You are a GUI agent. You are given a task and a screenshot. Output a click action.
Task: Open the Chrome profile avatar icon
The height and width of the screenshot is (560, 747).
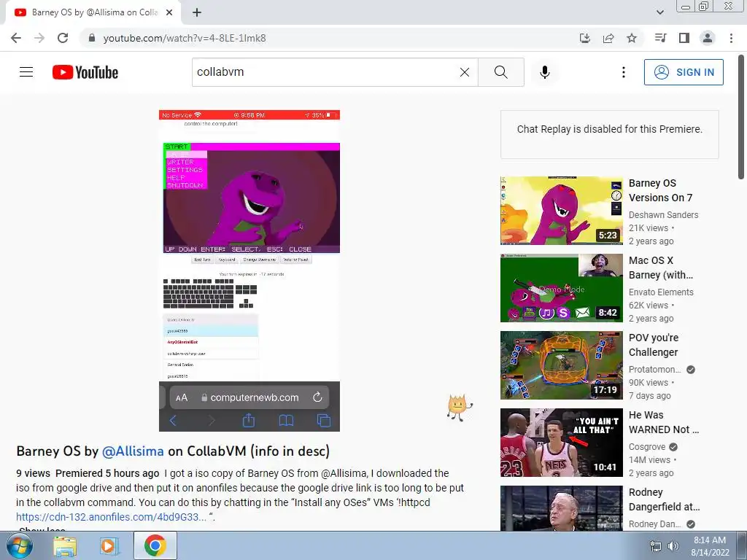708,38
